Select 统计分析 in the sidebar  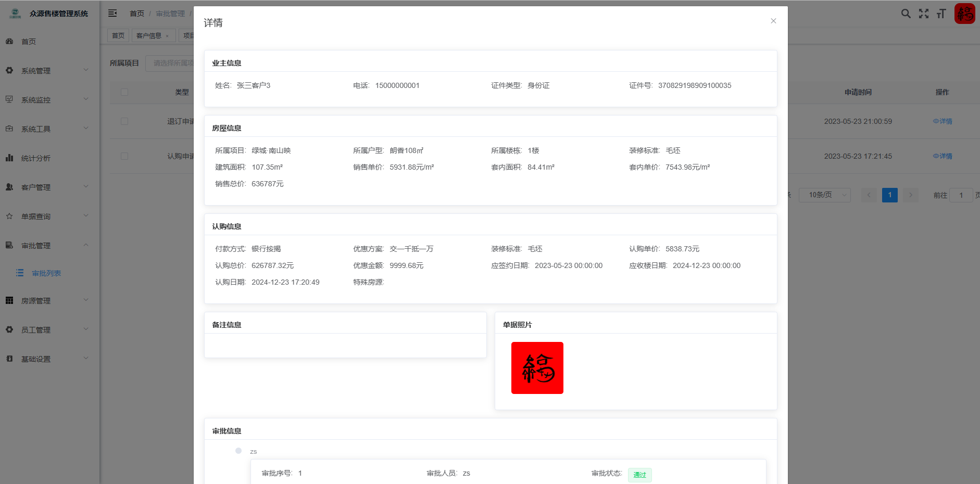click(x=36, y=158)
